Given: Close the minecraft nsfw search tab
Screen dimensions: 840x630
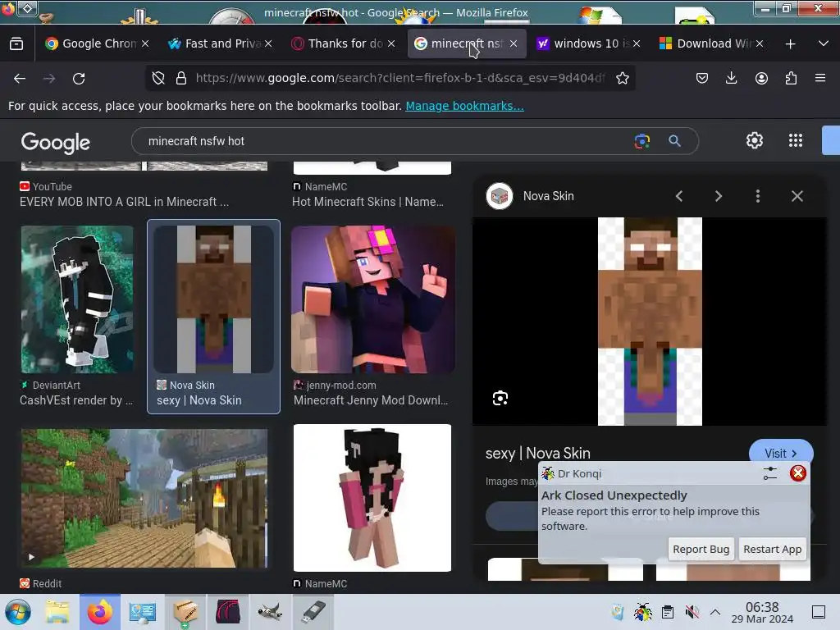Looking at the screenshot, I should (x=514, y=43).
